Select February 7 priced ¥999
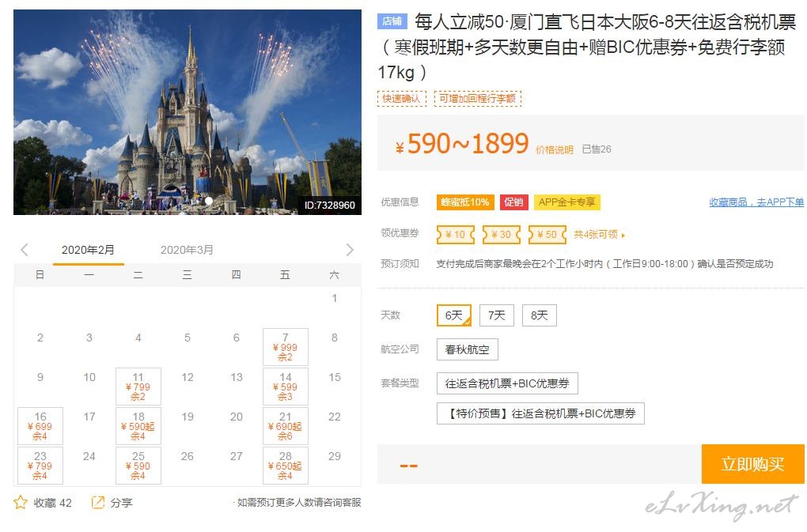Screen dimensions: 807x532 coord(286,347)
